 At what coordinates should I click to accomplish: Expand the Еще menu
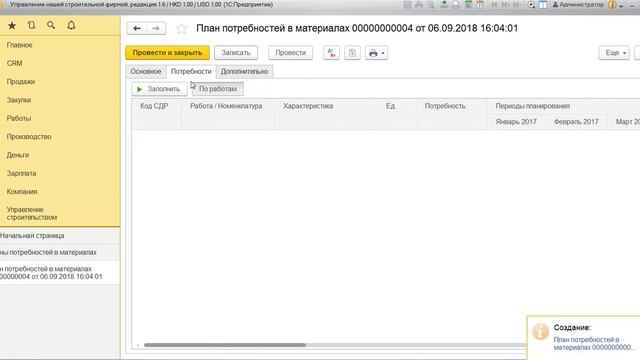pos(614,53)
